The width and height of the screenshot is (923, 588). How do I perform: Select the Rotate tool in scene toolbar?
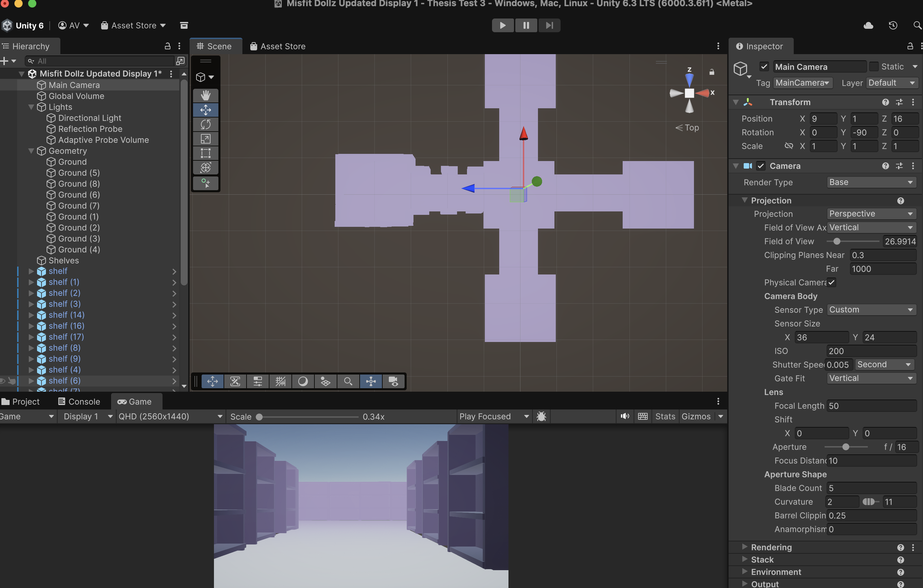205,124
